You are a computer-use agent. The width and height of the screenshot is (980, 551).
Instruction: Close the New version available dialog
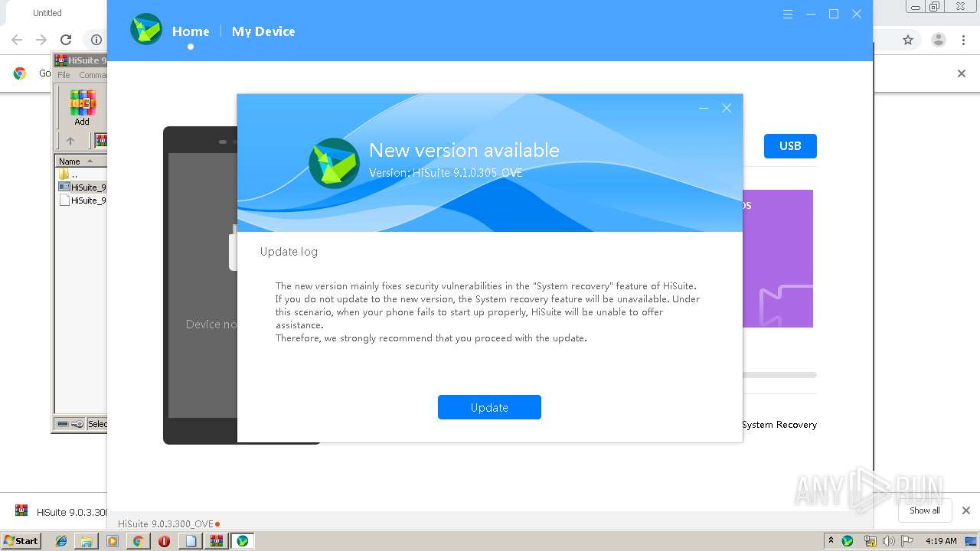coord(727,109)
